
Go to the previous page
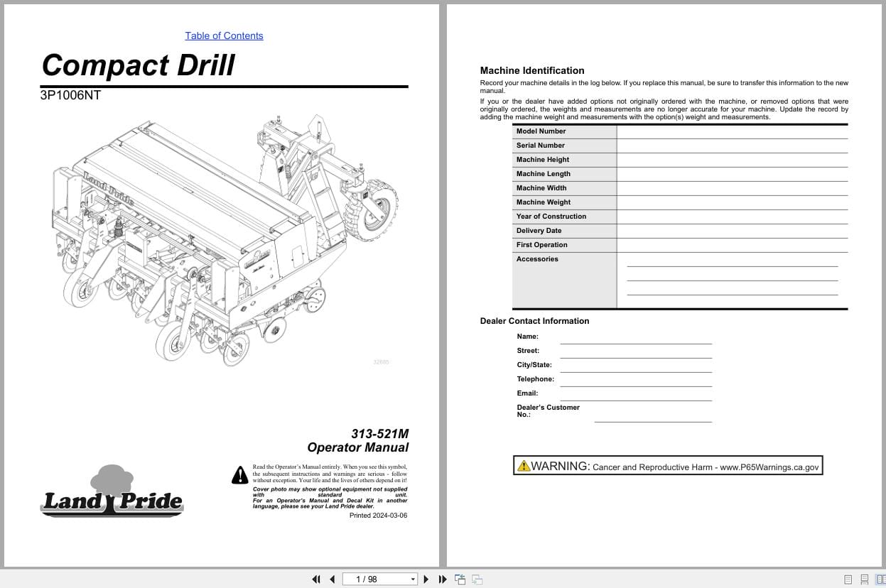point(332,579)
